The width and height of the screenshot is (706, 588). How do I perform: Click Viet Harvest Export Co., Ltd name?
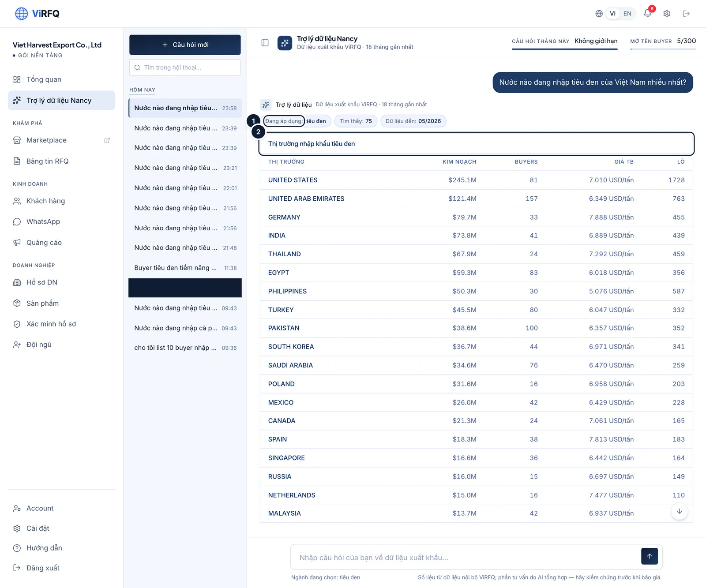[57, 45]
